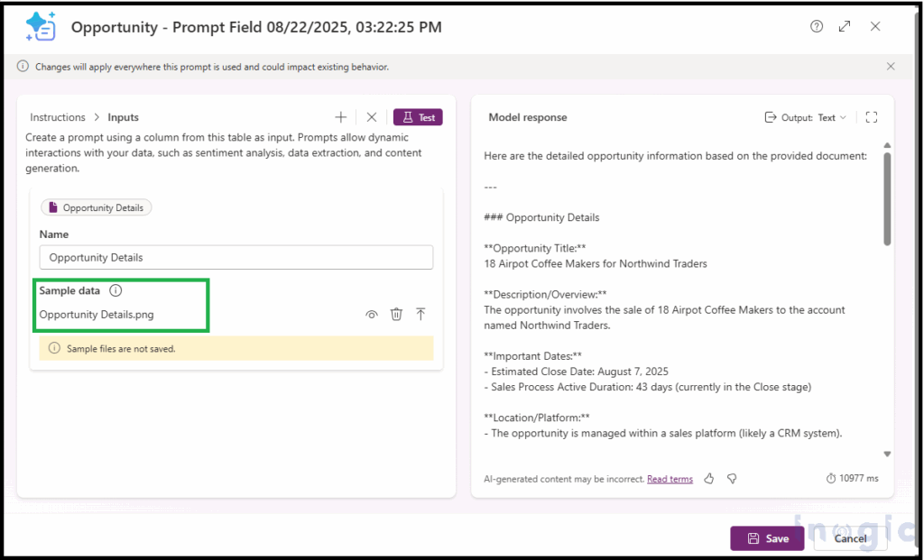Viewport: 924px width, 560px height.
Task: Delete the uploaded sample data file
Action: [396, 314]
